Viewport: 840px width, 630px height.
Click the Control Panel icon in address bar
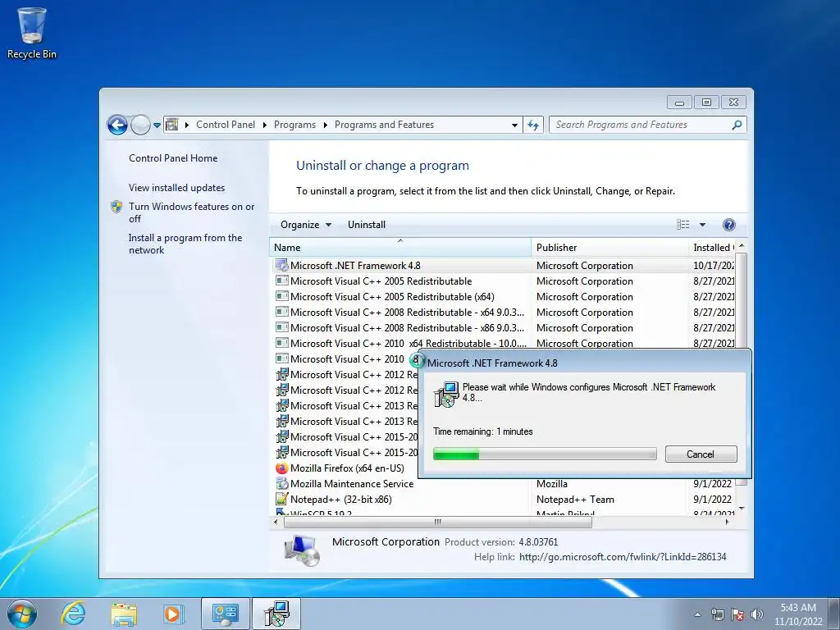click(172, 125)
